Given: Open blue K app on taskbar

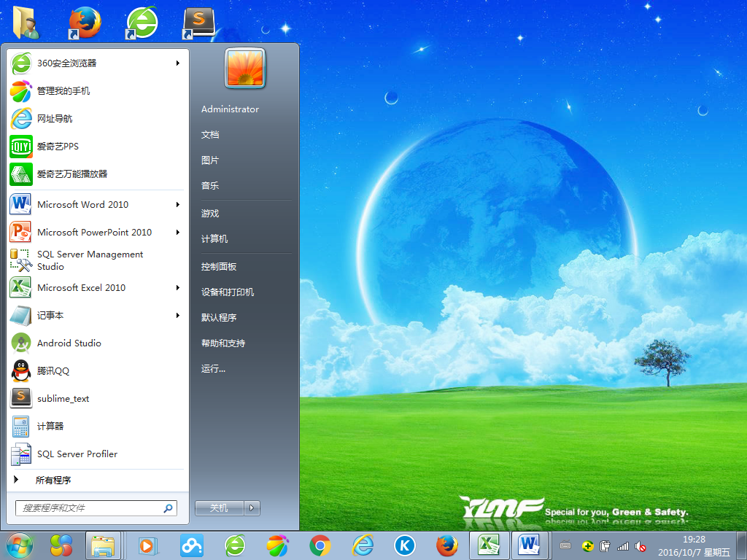Looking at the screenshot, I should [x=405, y=545].
